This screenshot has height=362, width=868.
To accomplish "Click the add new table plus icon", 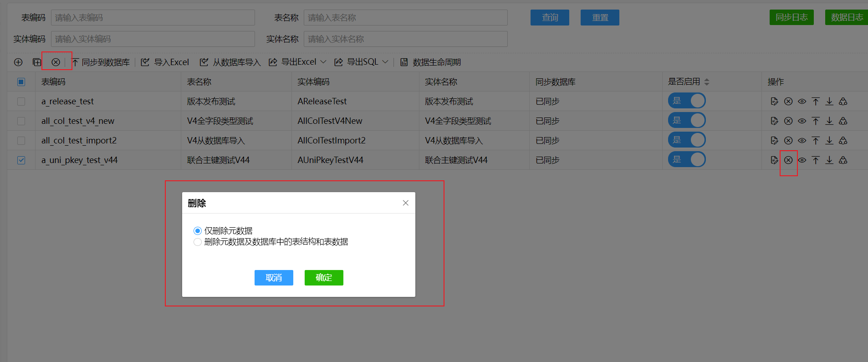I will point(18,62).
